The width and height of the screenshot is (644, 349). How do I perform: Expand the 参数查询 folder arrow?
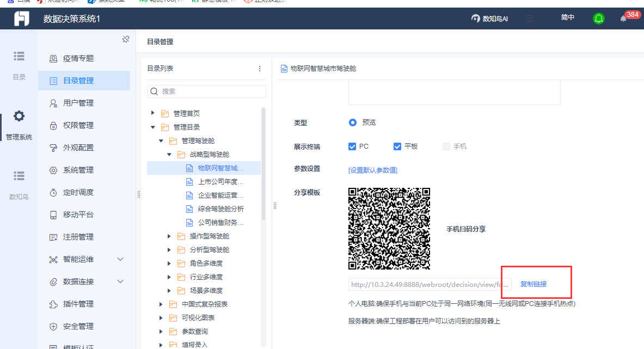point(161,332)
